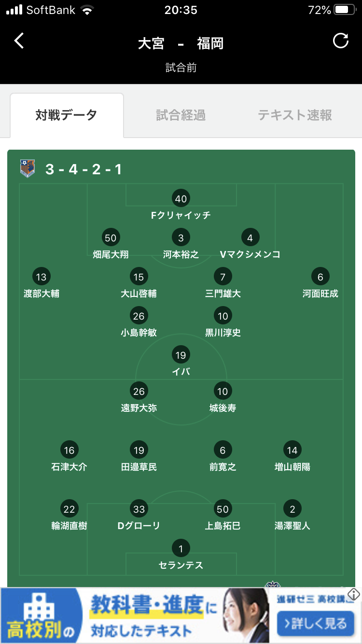The height and width of the screenshot is (644, 362).
Task: Tap player name 遠野大弥
Action: click(x=139, y=408)
